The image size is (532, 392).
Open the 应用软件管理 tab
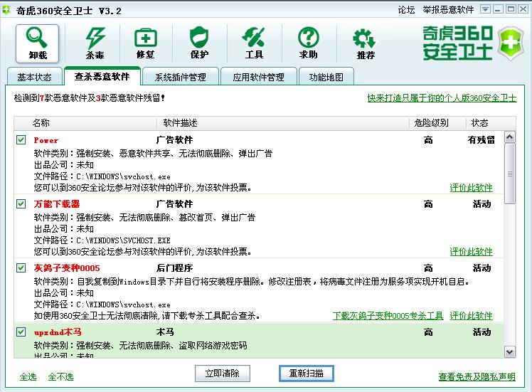point(259,77)
